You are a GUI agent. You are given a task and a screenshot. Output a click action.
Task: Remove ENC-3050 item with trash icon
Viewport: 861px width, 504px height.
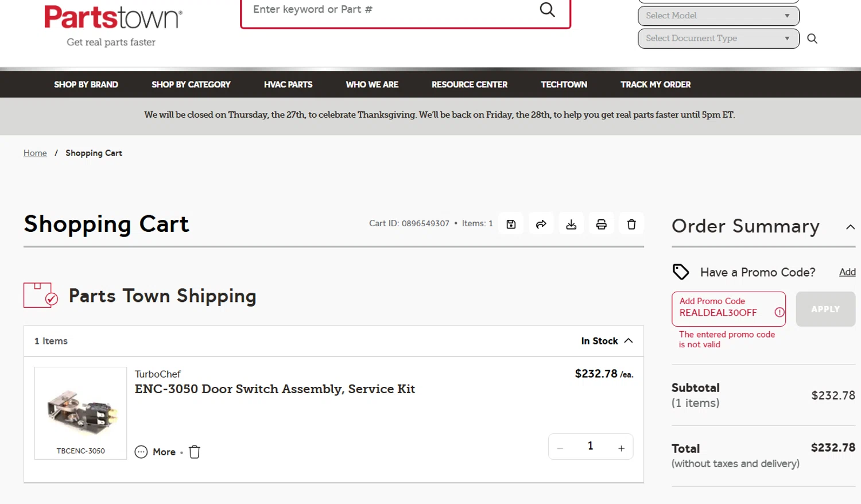tap(195, 452)
